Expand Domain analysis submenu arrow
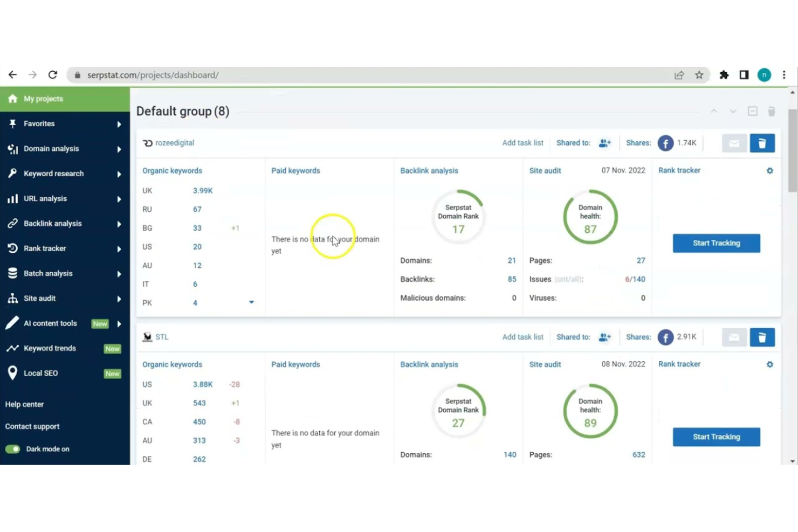Image resolution: width=798 pixels, height=532 pixels. [x=119, y=149]
